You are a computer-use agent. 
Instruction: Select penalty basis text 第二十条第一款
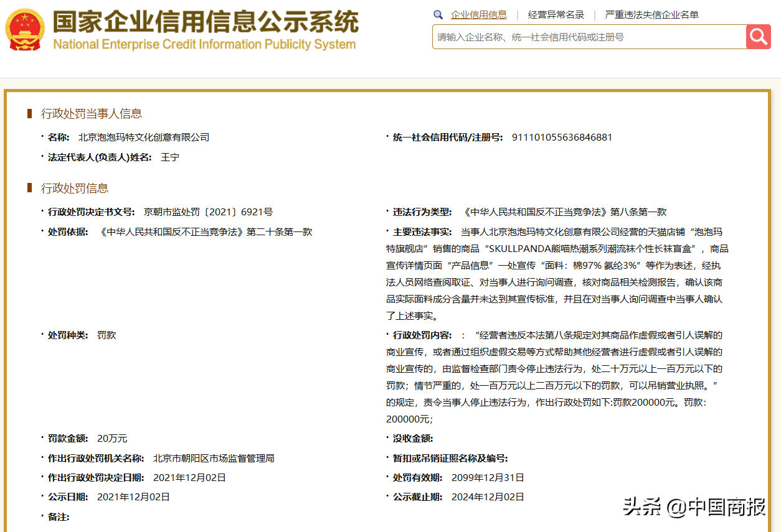[x=280, y=232]
